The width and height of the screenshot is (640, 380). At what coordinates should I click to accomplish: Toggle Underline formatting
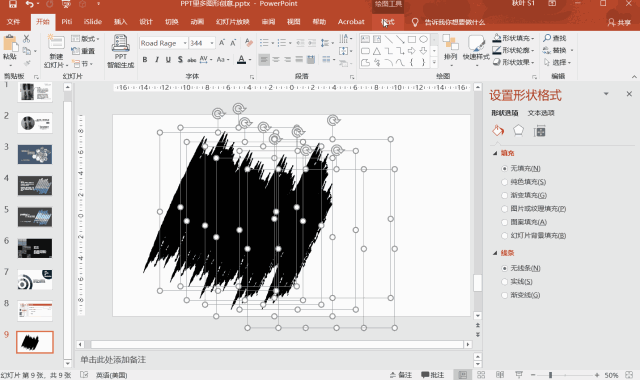click(168, 60)
